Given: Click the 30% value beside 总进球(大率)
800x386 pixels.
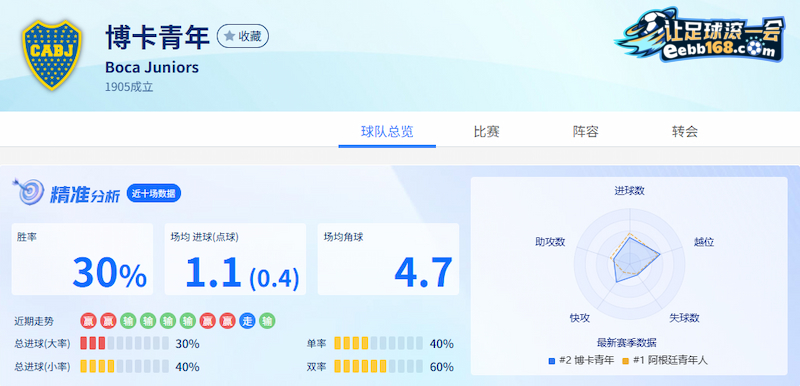Looking at the screenshot, I should click(x=187, y=344).
